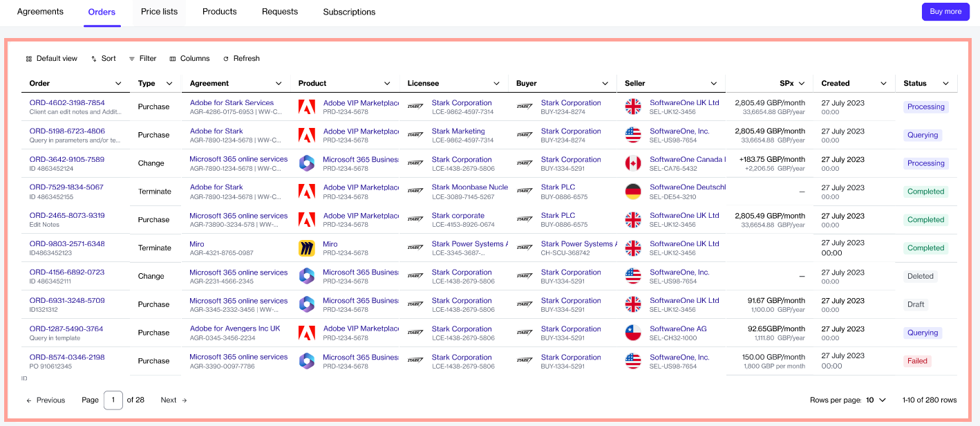The width and height of the screenshot is (980, 426).
Task: Click Microsoft 365 logo for order ORD-3642-9105-7589
Action: click(x=307, y=163)
